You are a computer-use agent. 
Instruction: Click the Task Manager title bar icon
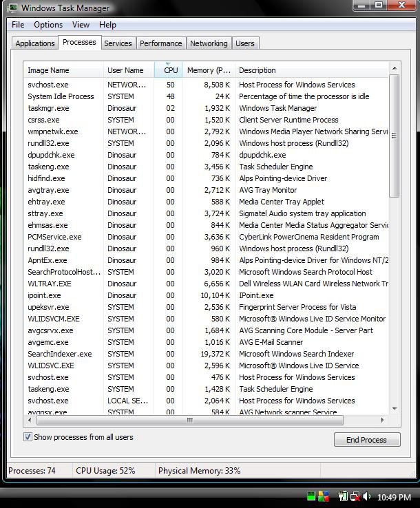tap(13, 8)
